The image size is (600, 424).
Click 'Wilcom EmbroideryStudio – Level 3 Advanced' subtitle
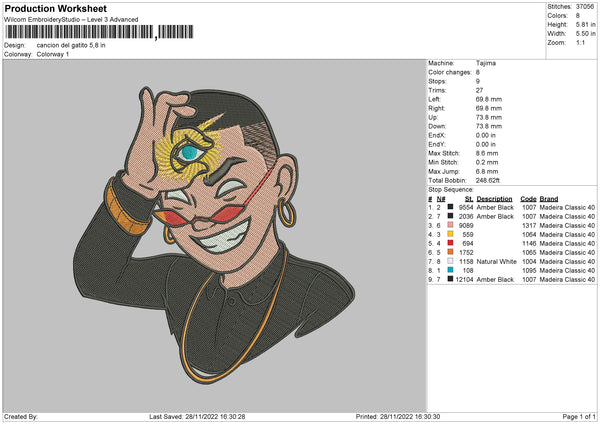tap(71, 20)
